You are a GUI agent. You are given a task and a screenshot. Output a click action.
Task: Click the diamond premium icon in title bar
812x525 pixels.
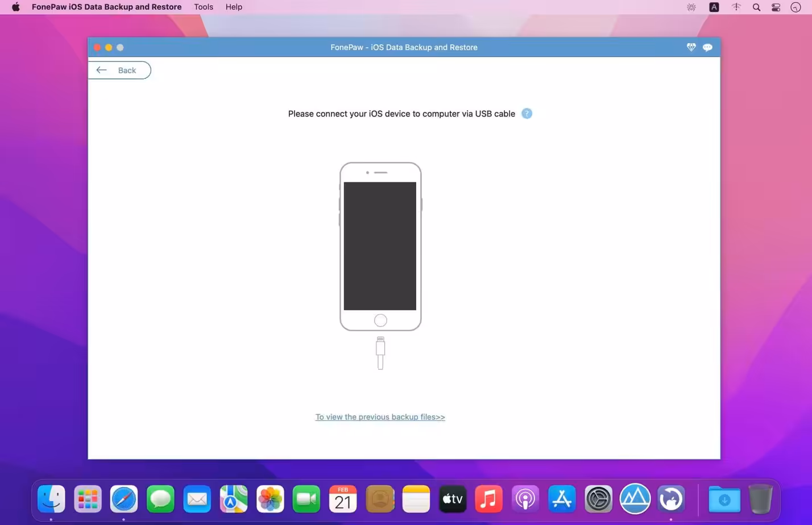point(691,47)
